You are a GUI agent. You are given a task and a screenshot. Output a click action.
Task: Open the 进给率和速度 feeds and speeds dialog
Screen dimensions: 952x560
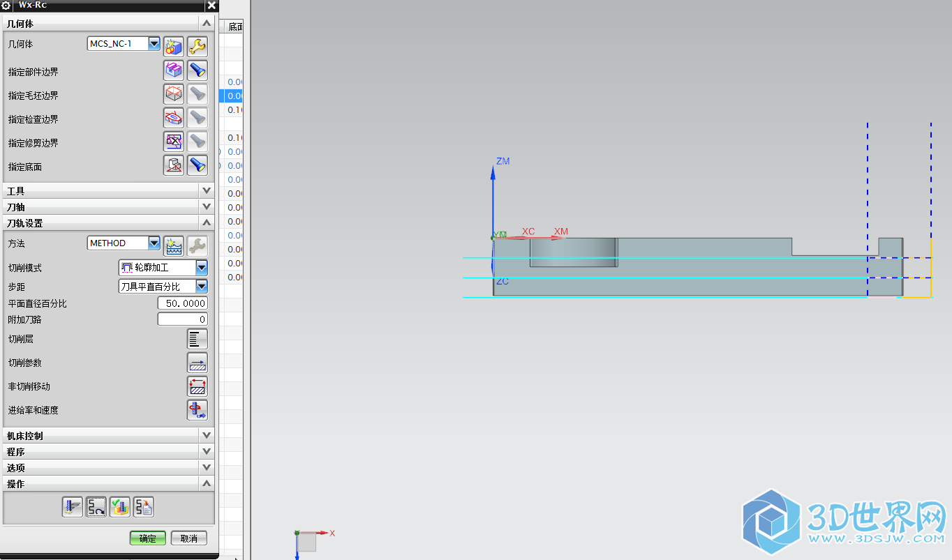coord(198,410)
